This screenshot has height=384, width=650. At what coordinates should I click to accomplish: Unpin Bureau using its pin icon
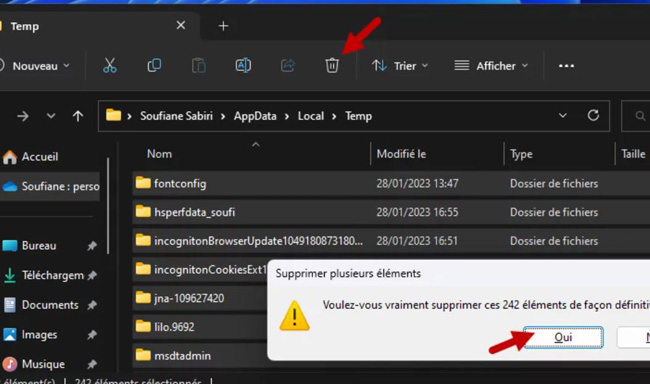click(92, 246)
